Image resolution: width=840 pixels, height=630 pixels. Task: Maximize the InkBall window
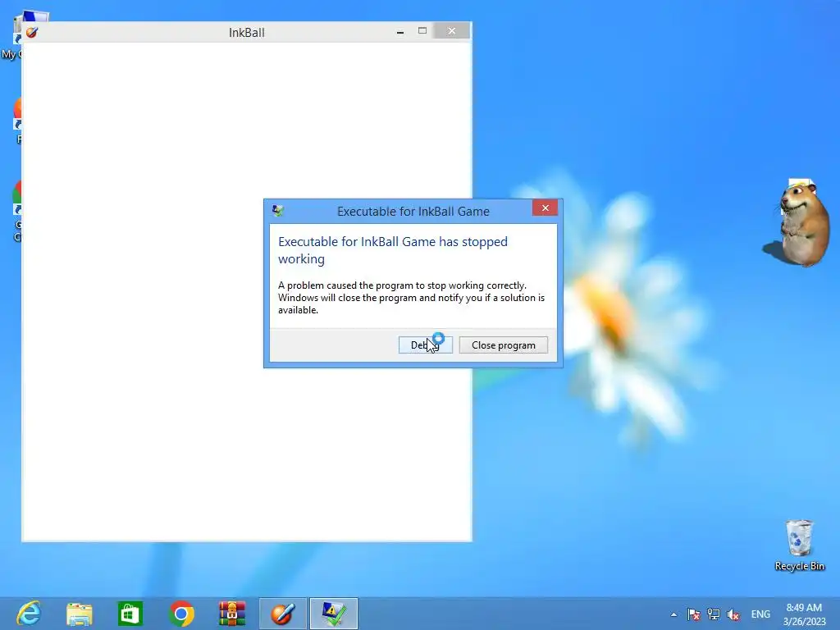tap(422, 31)
